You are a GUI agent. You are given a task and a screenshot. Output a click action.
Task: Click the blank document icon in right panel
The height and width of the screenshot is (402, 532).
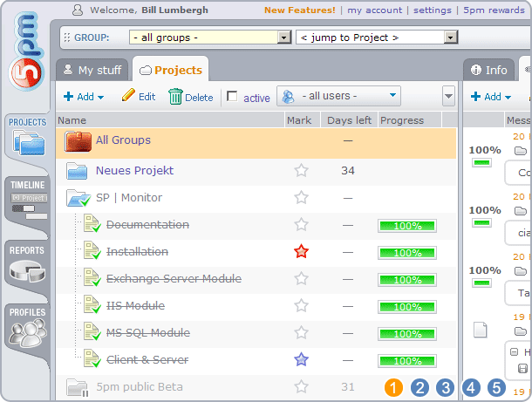480,330
